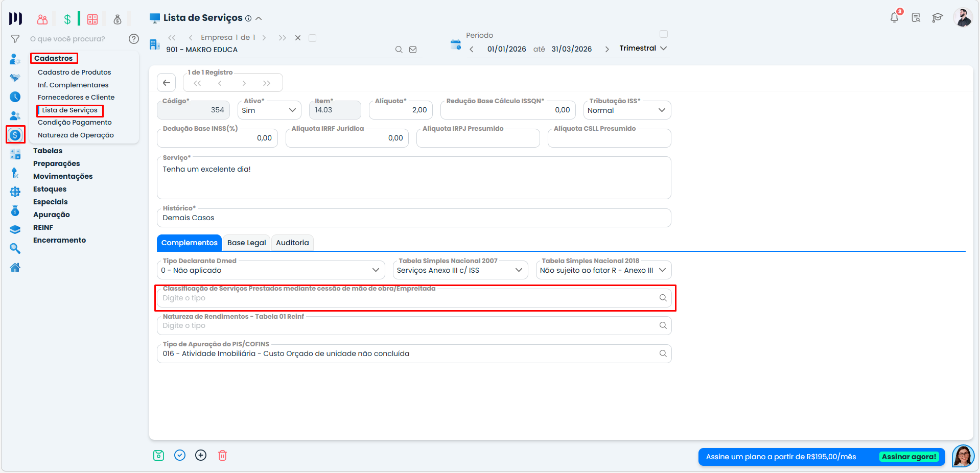Click the clock sidebar icon

15,97
